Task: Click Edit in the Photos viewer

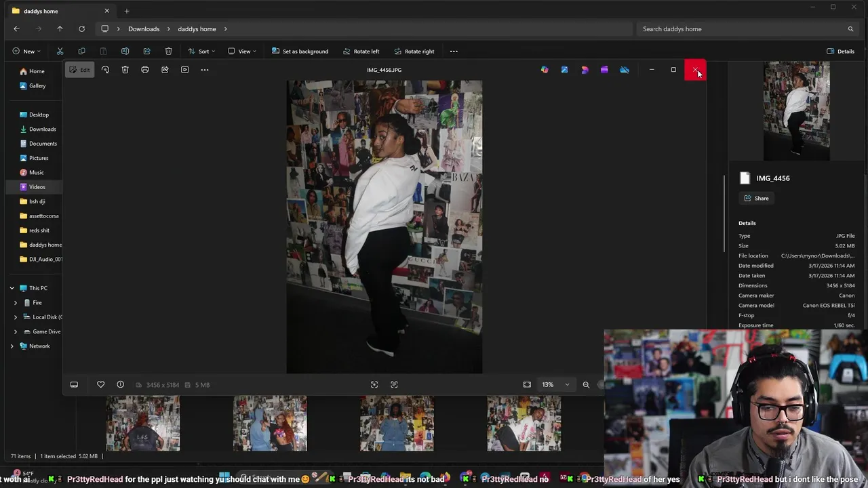Action: click(x=79, y=70)
